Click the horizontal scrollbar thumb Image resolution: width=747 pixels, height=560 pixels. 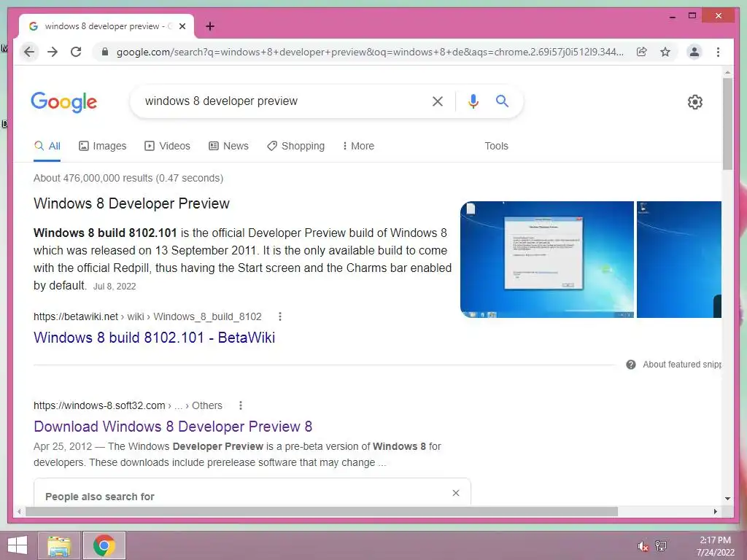tap(322, 511)
